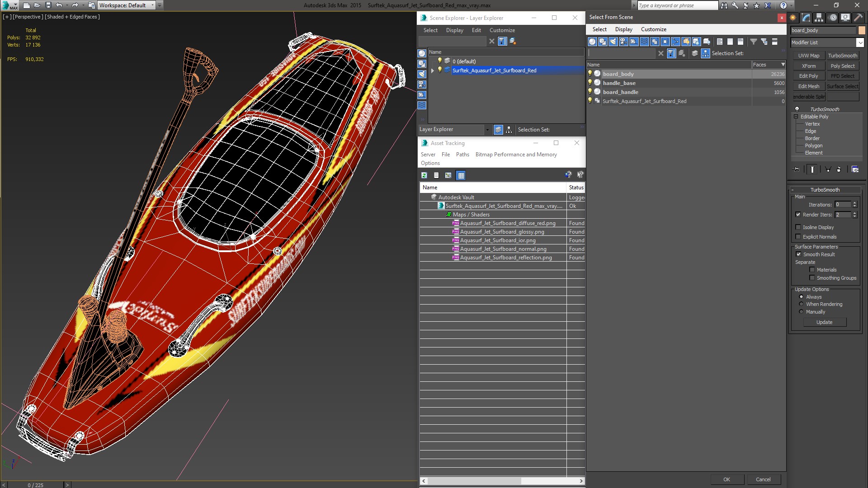This screenshot has width=868, height=488.
Task: Click Select All icon in Select From Scene
Action: [x=720, y=42]
